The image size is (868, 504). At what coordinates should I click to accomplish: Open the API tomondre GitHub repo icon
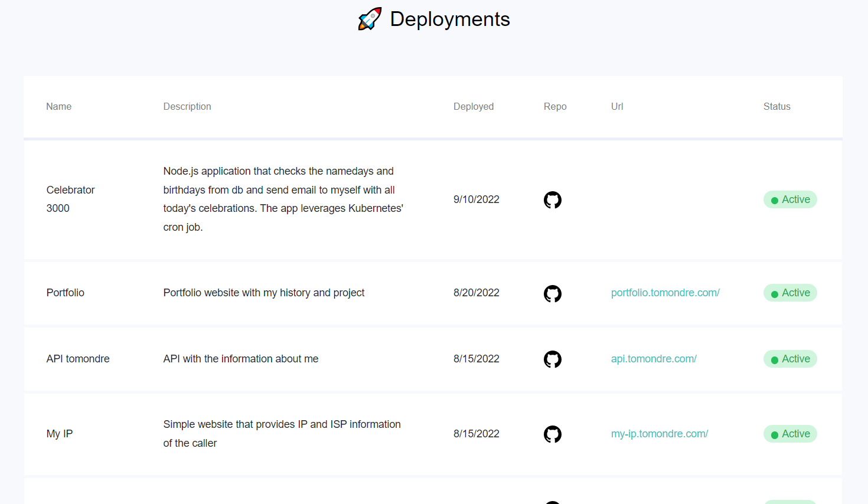click(x=552, y=359)
